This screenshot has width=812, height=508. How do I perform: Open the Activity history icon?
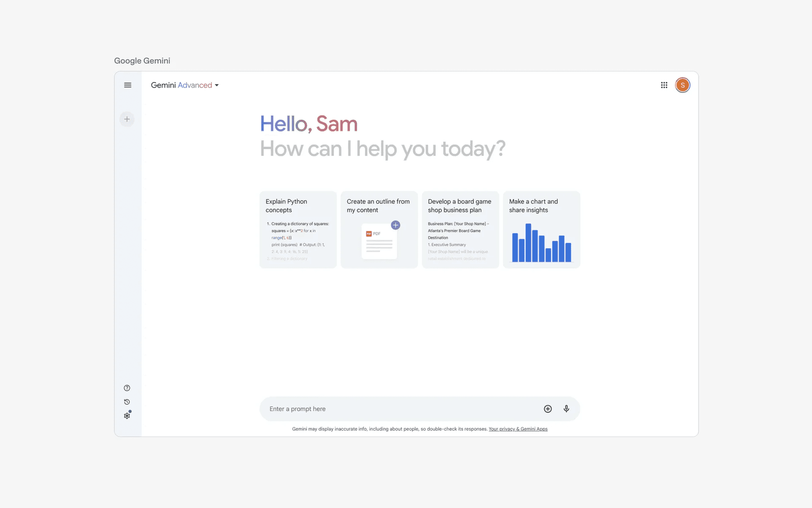(127, 402)
